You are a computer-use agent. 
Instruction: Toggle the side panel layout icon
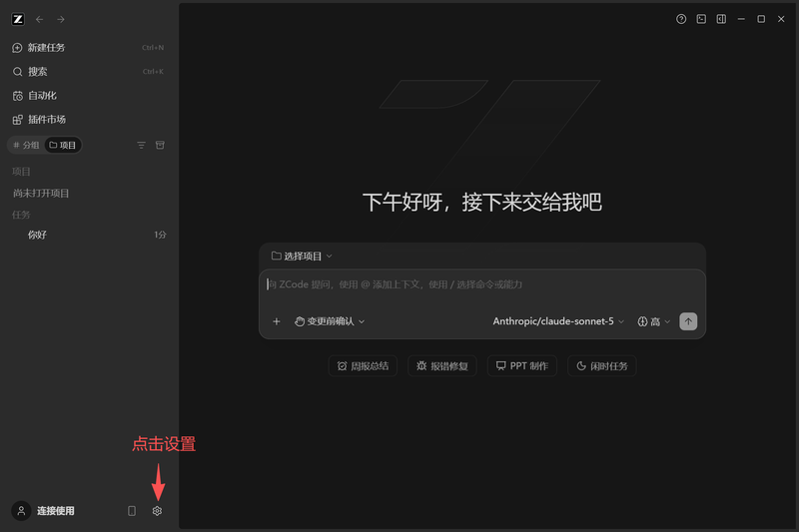tap(721, 19)
